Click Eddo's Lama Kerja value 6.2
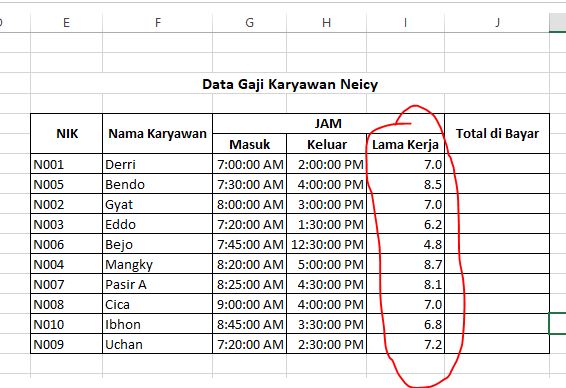566x388 pixels. [x=405, y=224]
